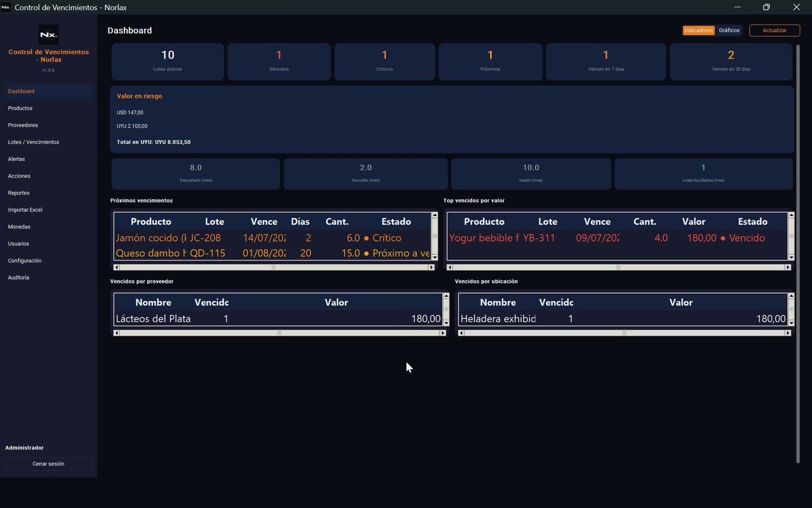Click the Próximos indicator card

[x=490, y=61]
